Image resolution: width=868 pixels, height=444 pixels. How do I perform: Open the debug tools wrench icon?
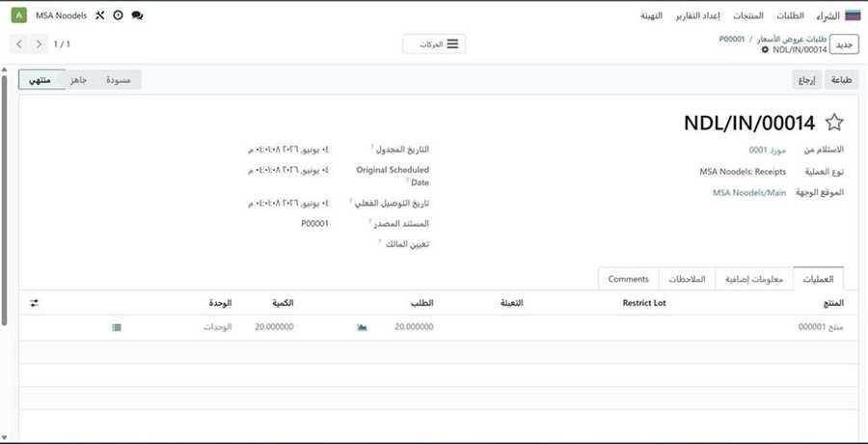99,15
